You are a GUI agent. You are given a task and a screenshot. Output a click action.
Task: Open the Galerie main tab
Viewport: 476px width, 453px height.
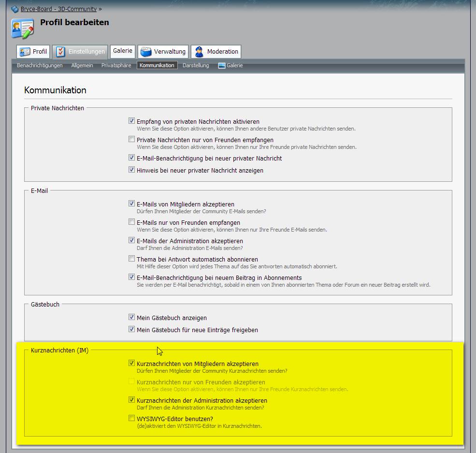123,51
